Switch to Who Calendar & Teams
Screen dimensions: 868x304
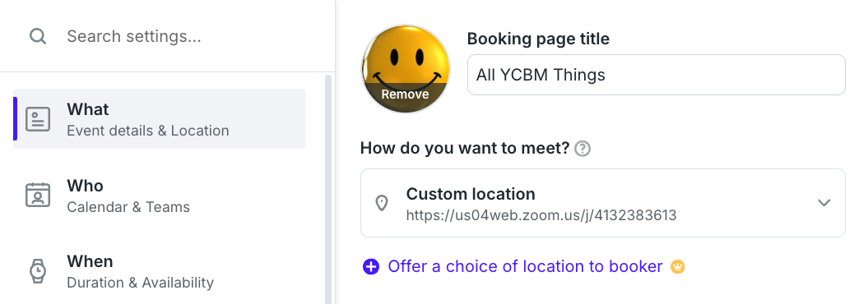(x=160, y=195)
